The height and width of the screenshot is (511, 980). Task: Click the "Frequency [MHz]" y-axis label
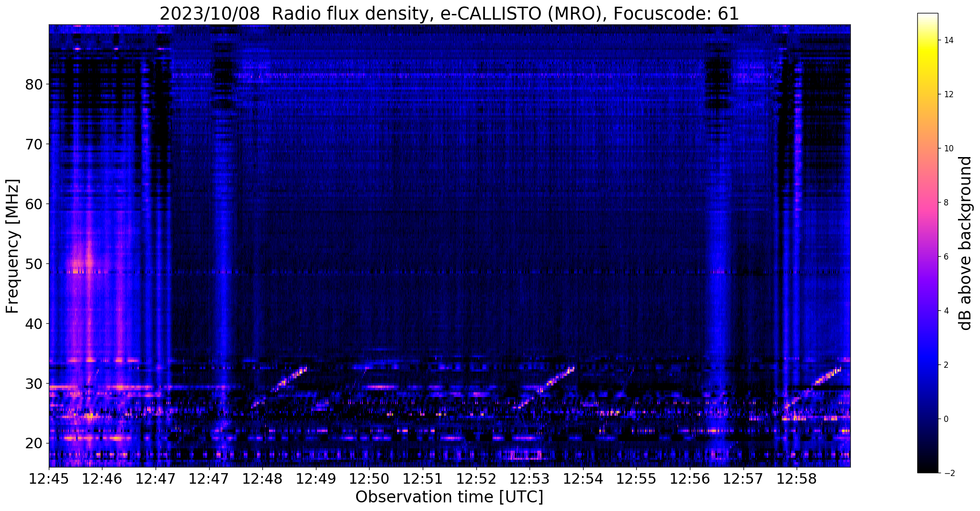pyautogui.click(x=13, y=246)
